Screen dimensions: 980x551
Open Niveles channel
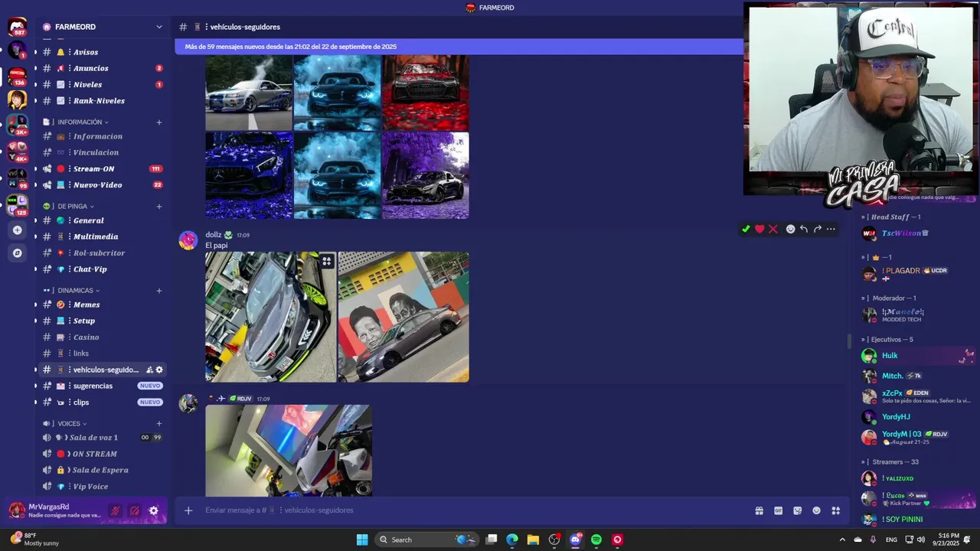click(x=103, y=84)
